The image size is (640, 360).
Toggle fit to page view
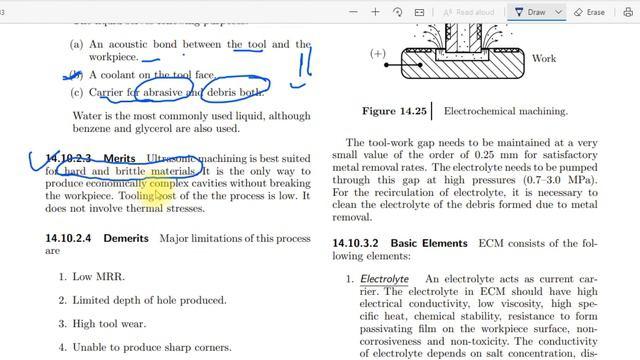[x=419, y=12]
